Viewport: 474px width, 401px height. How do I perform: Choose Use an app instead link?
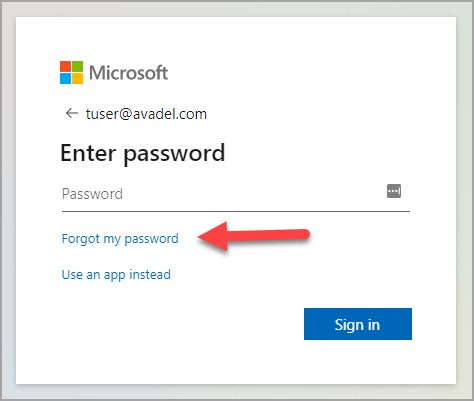(116, 275)
